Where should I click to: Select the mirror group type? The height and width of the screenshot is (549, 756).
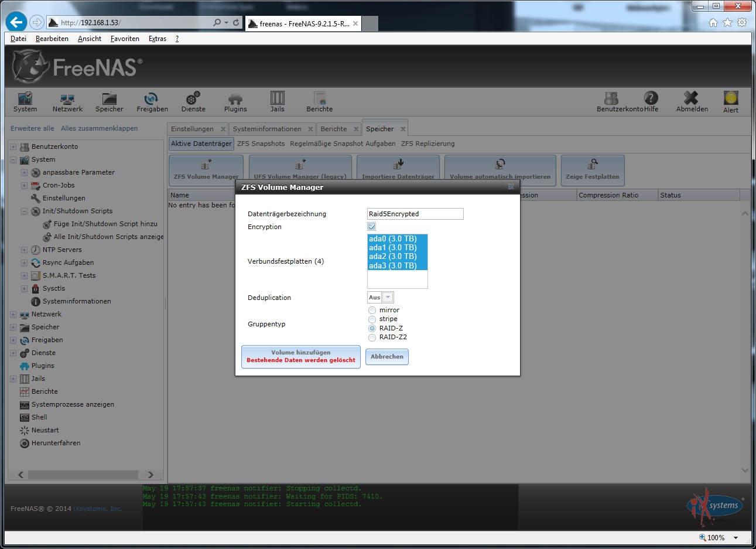point(372,310)
